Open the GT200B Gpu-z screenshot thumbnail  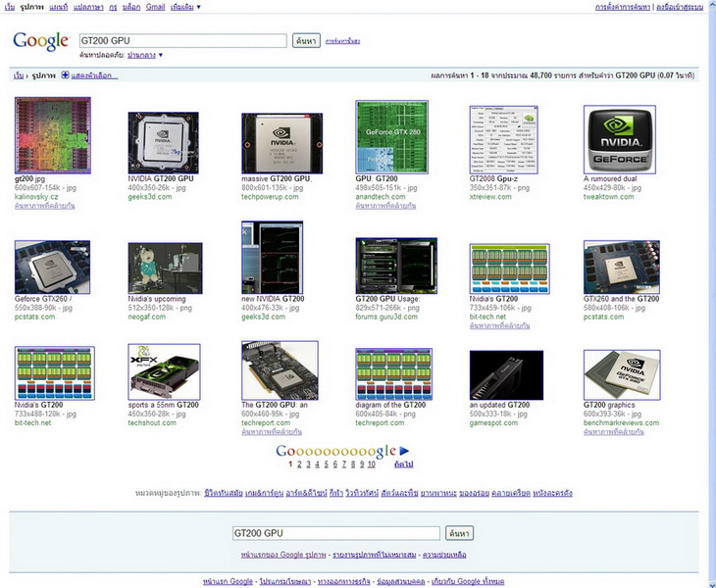click(x=504, y=139)
